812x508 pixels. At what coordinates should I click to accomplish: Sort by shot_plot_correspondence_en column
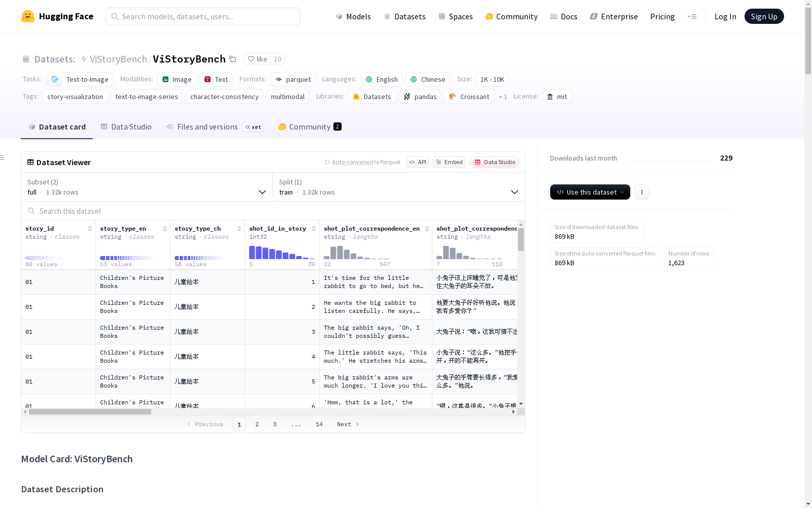coord(427,229)
